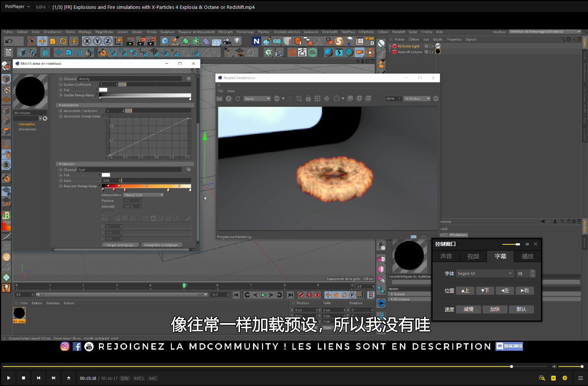Click the Cube primitive icon
588x386 pixels.
165,41
